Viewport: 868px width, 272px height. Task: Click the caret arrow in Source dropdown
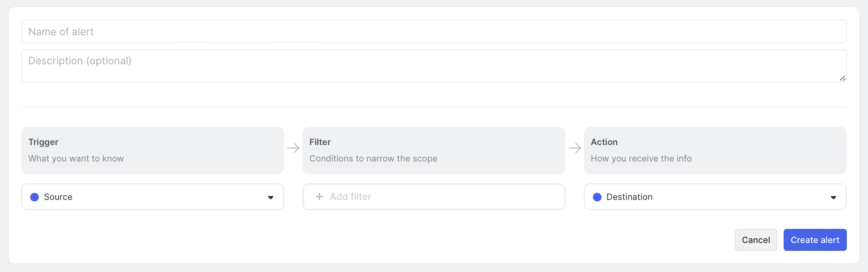[x=271, y=198]
